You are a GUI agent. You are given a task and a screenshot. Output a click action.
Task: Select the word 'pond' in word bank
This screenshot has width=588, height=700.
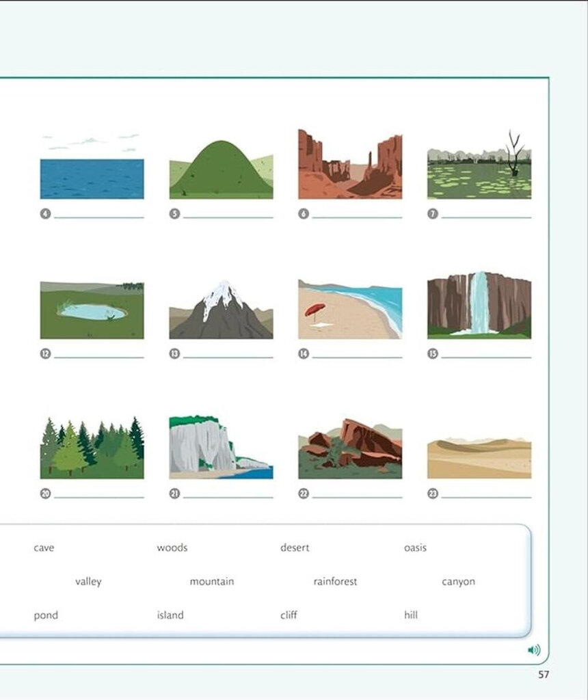click(46, 615)
